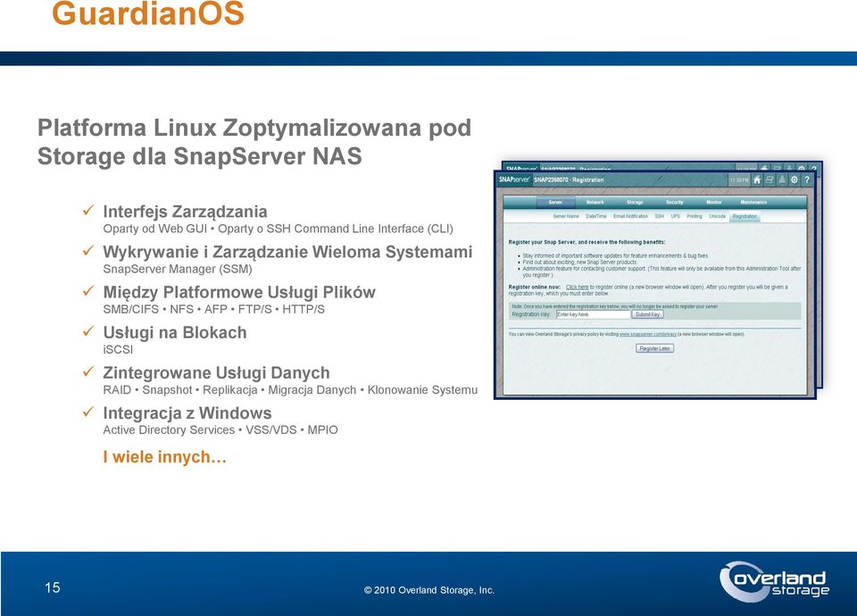Focus the Registration Key input field
The width and height of the screenshot is (857, 616).
[593, 314]
